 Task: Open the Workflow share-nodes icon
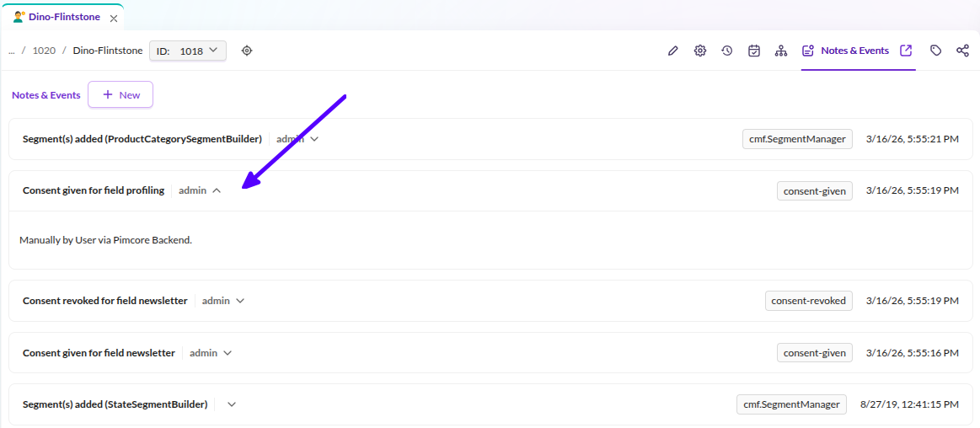point(962,51)
